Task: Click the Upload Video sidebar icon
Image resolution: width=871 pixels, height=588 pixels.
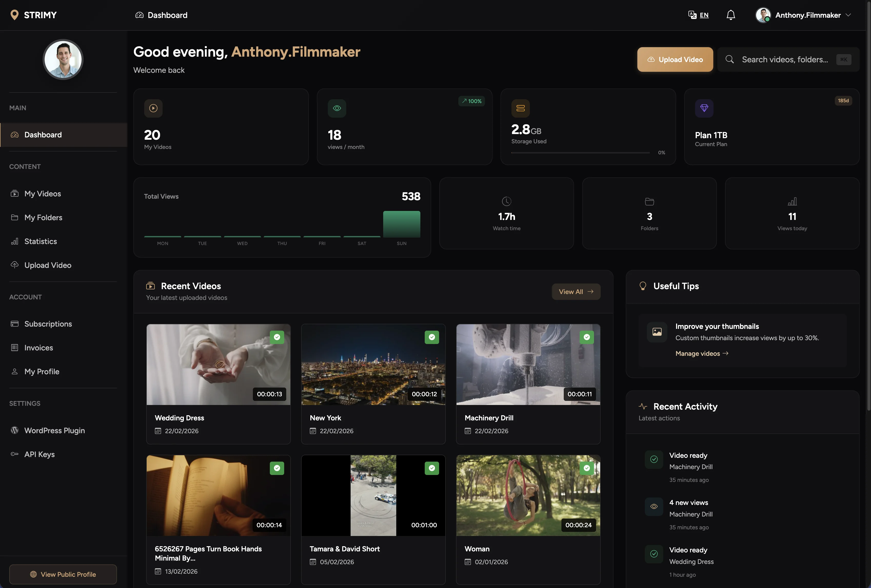Action: (15, 265)
